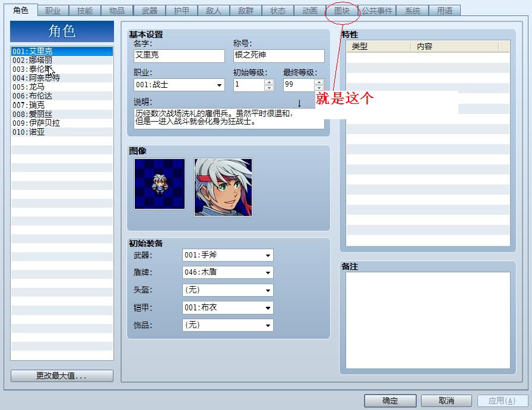Select the 状态 tab
Image resolution: width=532 pixels, height=410 pixels.
coord(277,11)
